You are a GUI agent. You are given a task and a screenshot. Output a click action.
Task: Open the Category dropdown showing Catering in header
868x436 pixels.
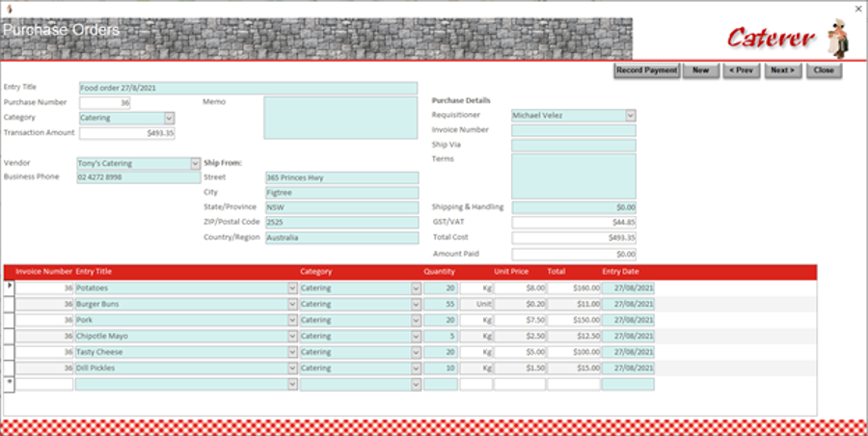[x=170, y=118]
